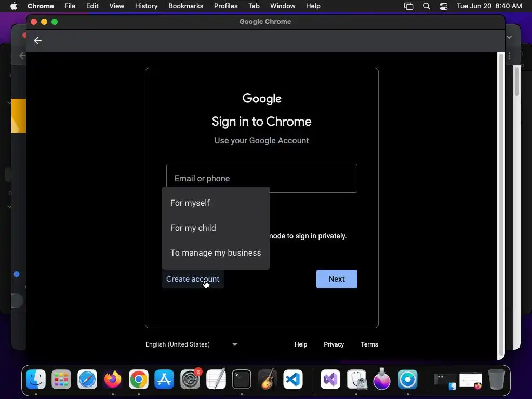The width and height of the screenshot is (532, 399).
Task: Open Visual Studio Code from the dock
Action: coord(293,379)
